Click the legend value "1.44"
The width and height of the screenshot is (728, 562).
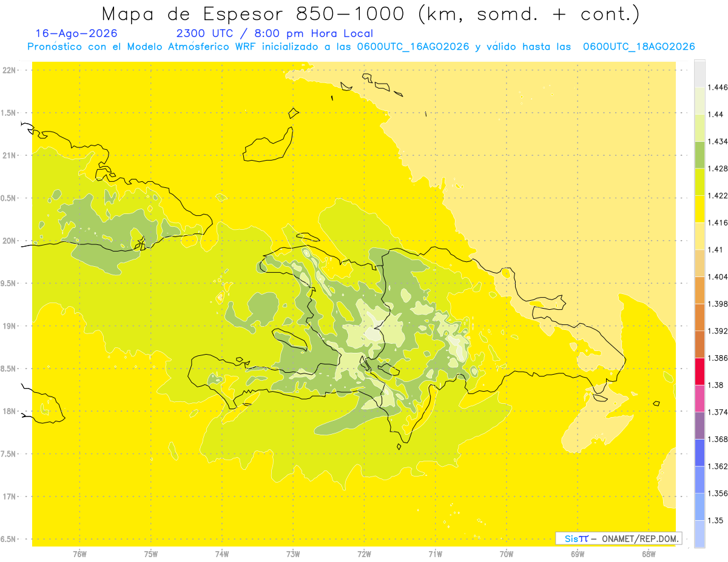(x=715, y=115)
